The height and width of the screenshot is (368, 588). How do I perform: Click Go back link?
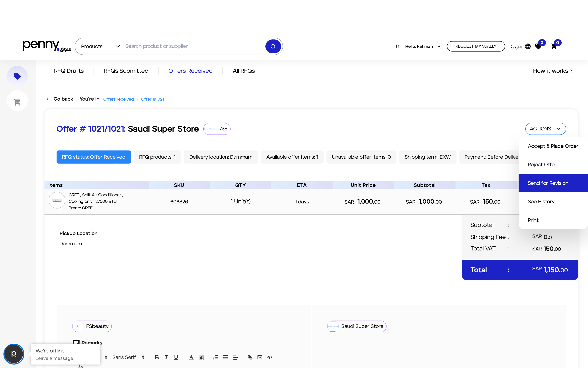[x=63, y=99]
